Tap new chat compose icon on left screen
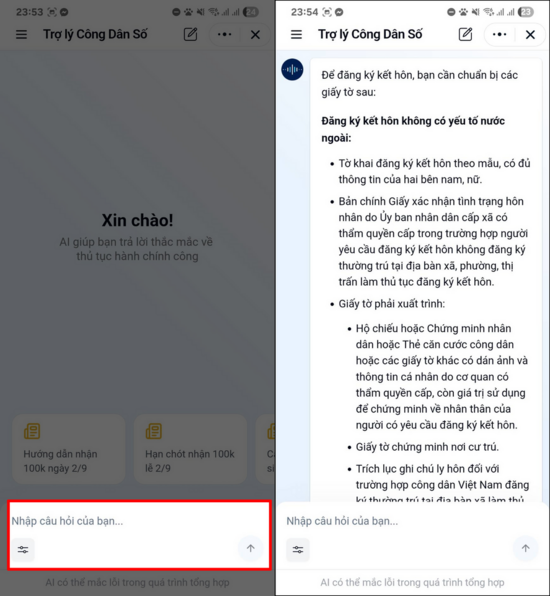Image resolution: width=550 pixels, height=596 pixels. (190, 34)
